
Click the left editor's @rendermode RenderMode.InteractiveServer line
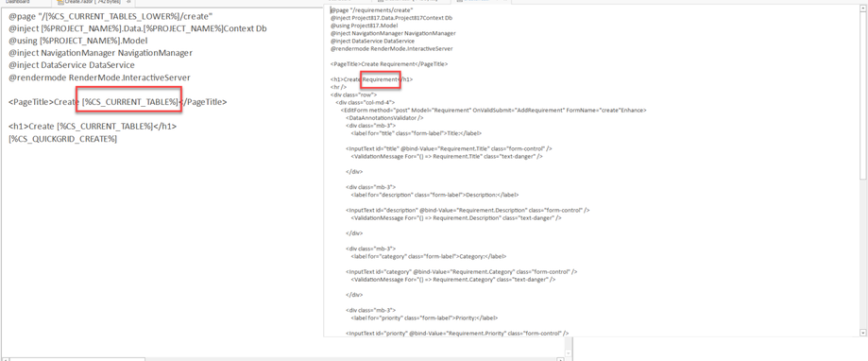tap(99, 77)
